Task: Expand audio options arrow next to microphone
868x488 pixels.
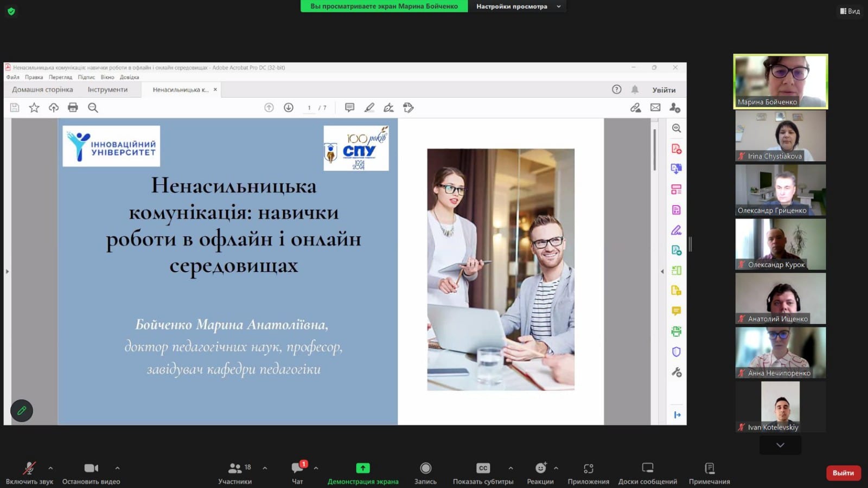Action: (x=50, y=468)
